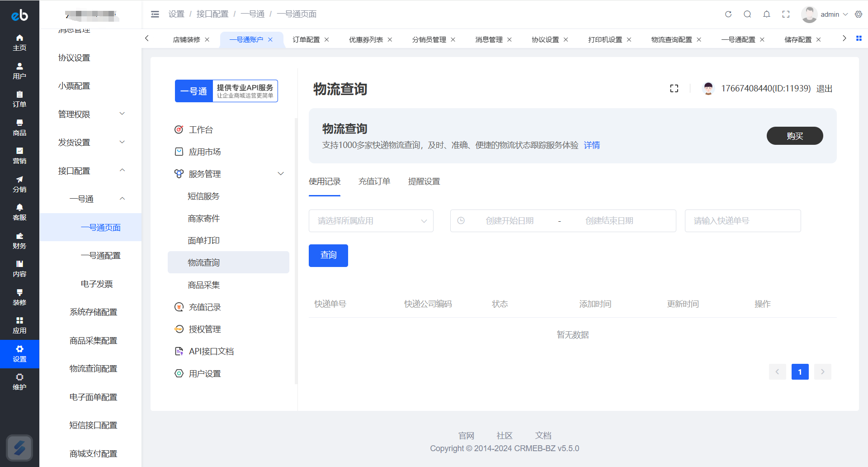The image size is (868, 467).
Task: Click the 请输入快递单号 input field
Action: (x=743, y=221)
